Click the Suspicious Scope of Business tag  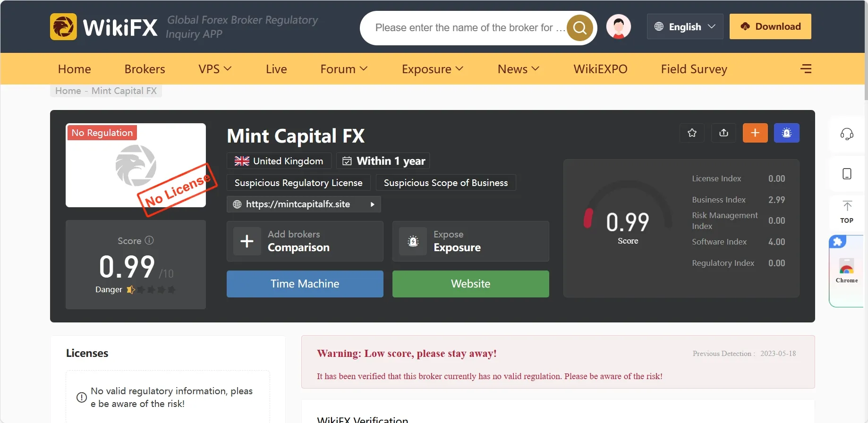tap(446, 183)
